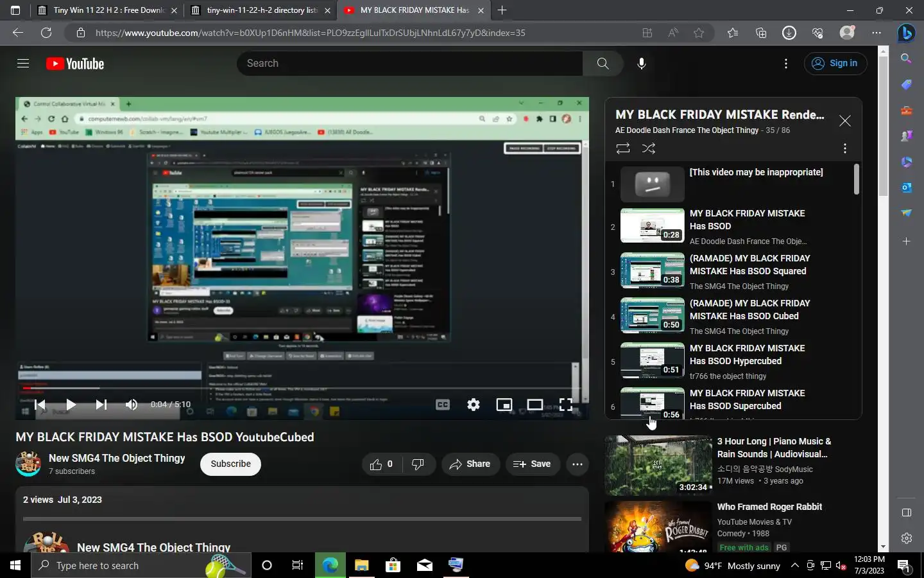Like the video
The width and height of the screenshot is (924, 578).
(x=381, y=464)
